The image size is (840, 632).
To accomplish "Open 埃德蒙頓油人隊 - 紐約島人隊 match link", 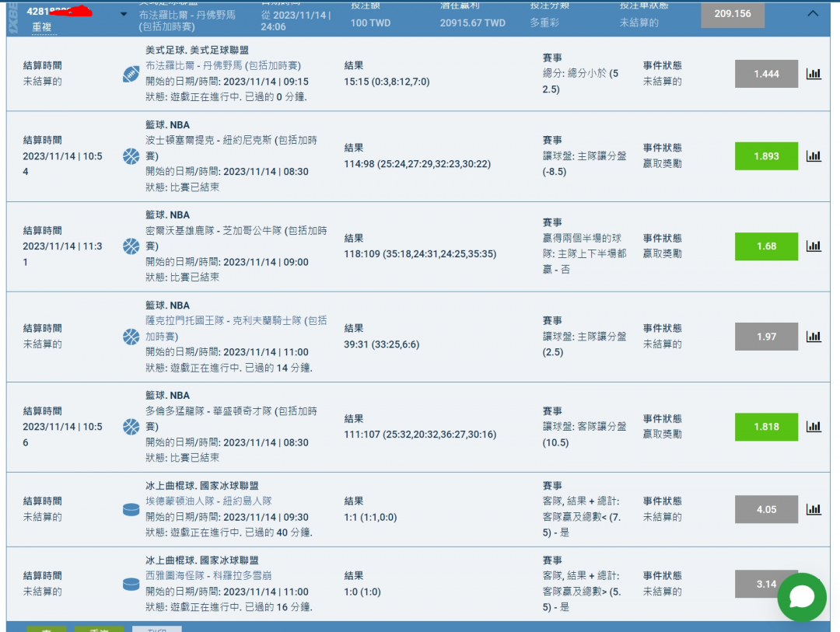I will pyautogui.click(x=208, y=501).
